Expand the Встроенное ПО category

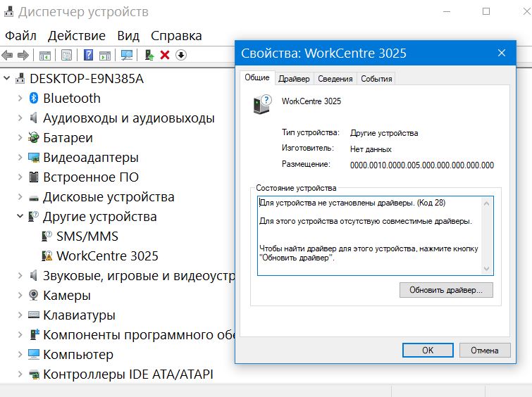(x=20, y=177)
